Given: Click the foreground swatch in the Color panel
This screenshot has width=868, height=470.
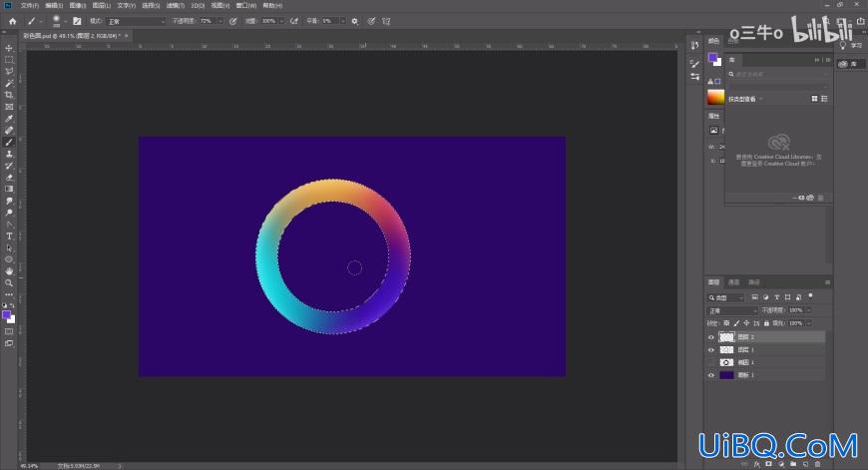Looking at the screenshot, I should 712,57.
